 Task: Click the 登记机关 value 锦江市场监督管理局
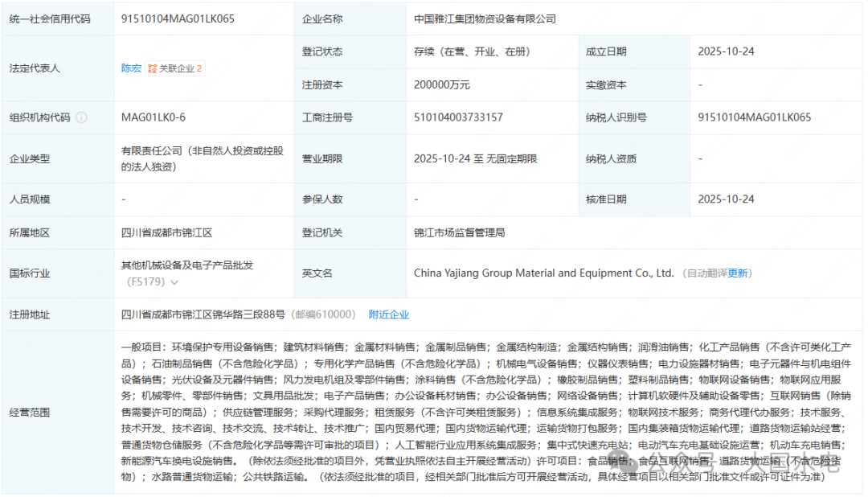[x=459, y=232]
